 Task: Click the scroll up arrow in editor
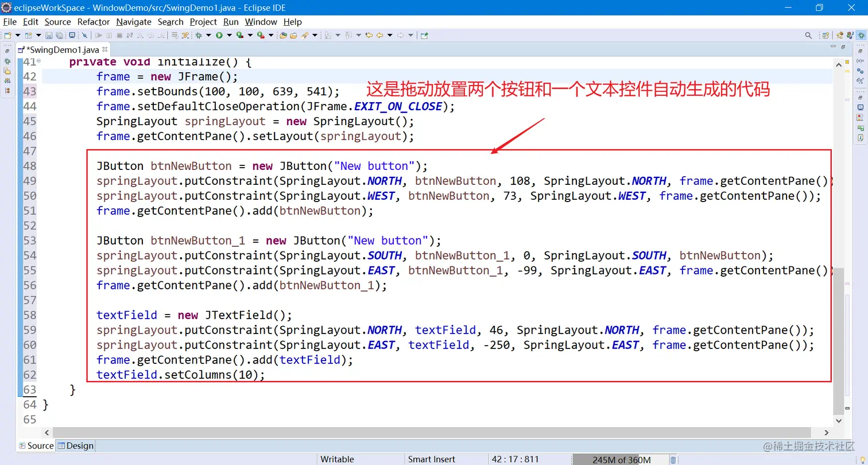pyautogui.click(x=839, y=65)
